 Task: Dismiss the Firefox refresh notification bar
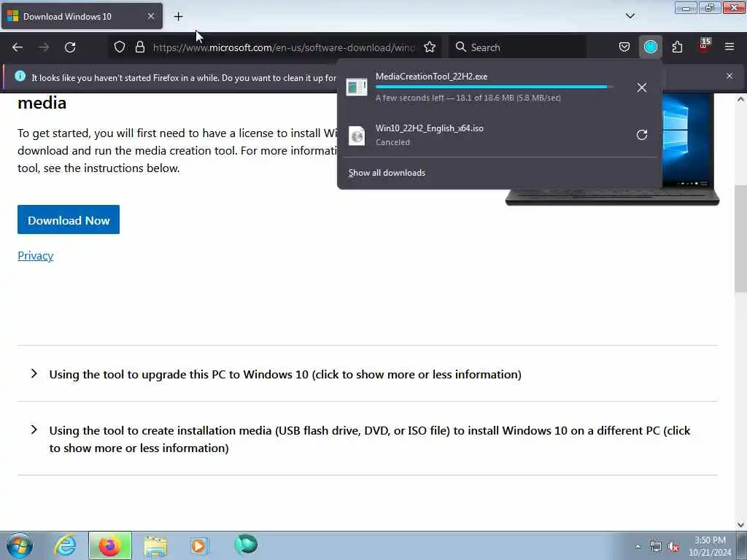point(729,76)
